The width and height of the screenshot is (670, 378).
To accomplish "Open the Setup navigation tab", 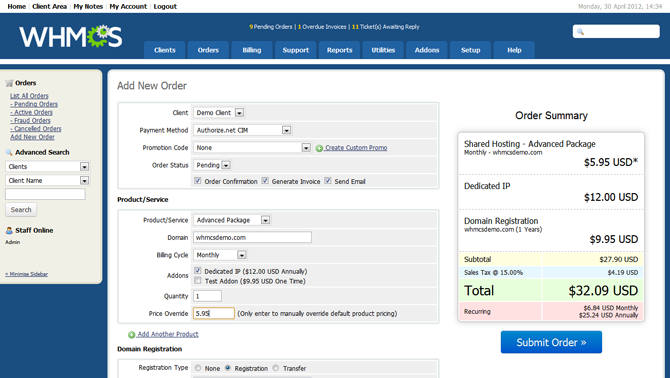I will pyautogui.click(x=470, y=50).
